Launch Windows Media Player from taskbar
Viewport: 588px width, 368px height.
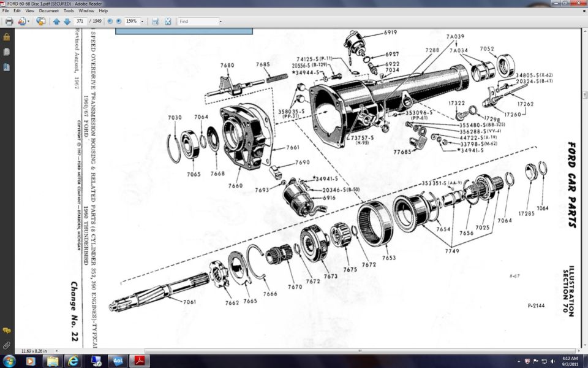(x=31, y=361)
